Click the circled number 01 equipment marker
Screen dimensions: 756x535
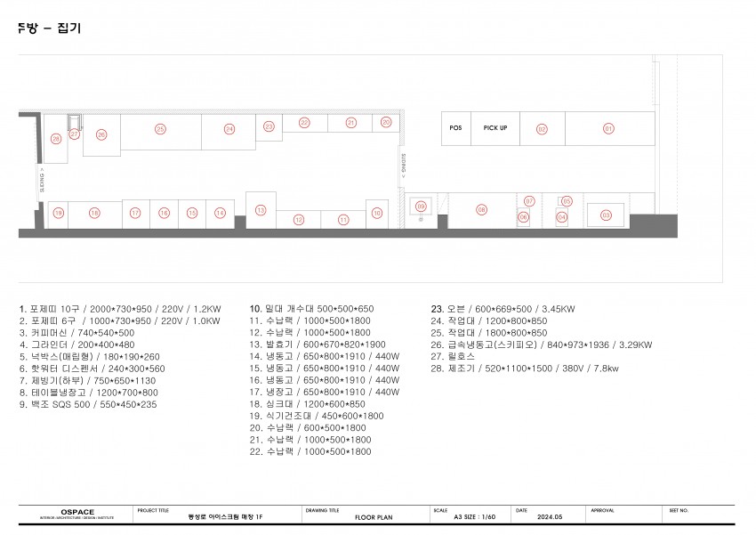608,129
